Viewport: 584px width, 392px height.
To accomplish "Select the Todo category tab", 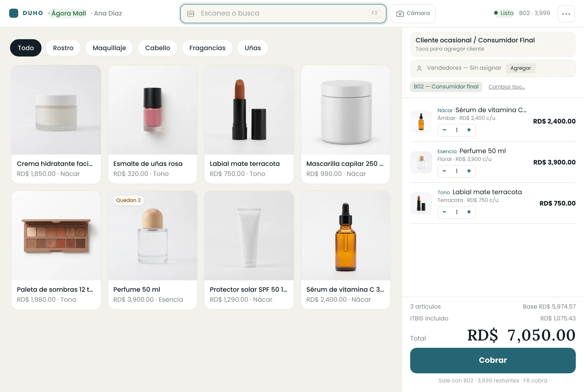I will [x=26, y=48].
